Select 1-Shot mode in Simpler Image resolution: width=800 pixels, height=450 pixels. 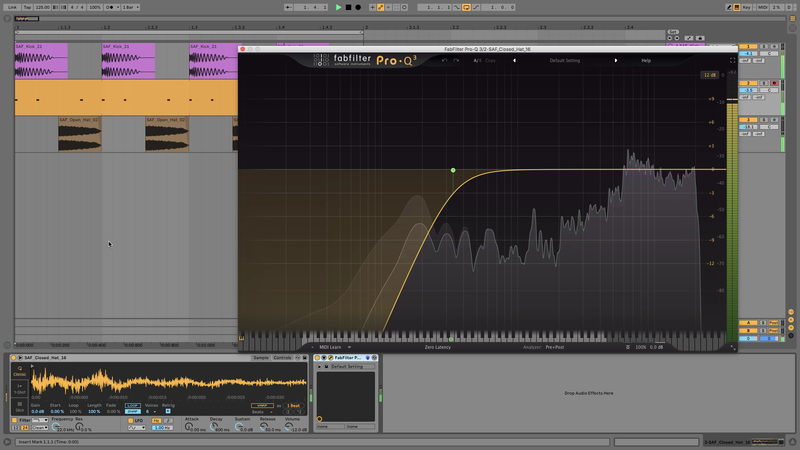pos(19,389)
